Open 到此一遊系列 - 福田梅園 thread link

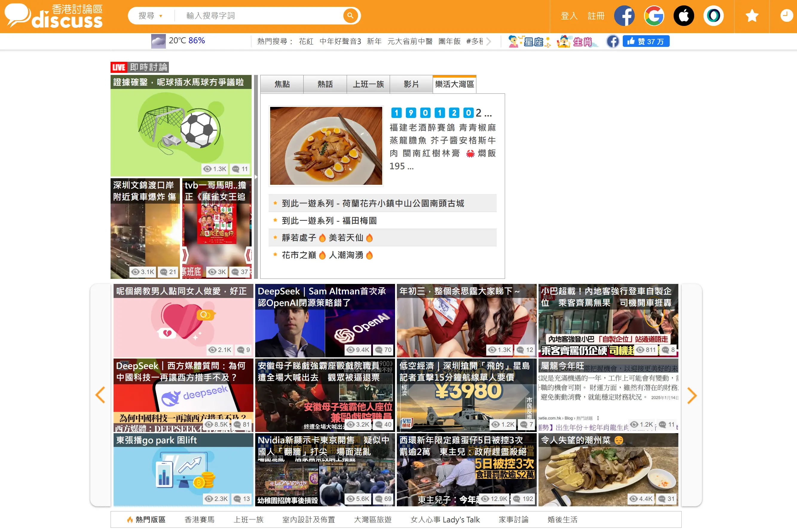point(329,221)
